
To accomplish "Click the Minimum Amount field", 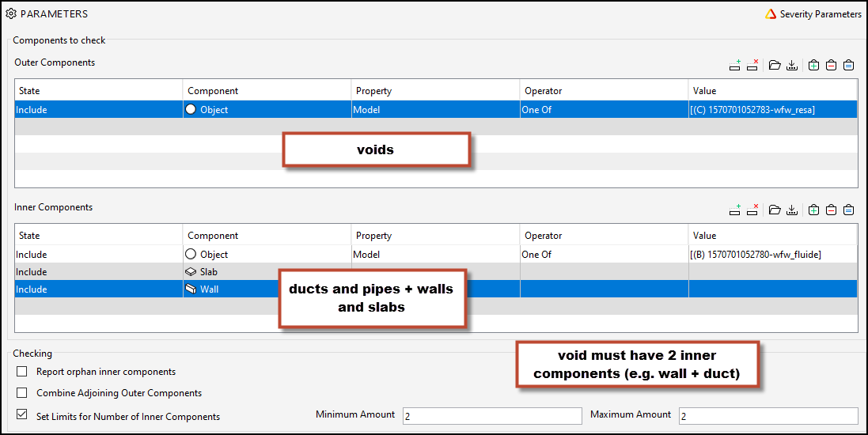I will point(492,416).
